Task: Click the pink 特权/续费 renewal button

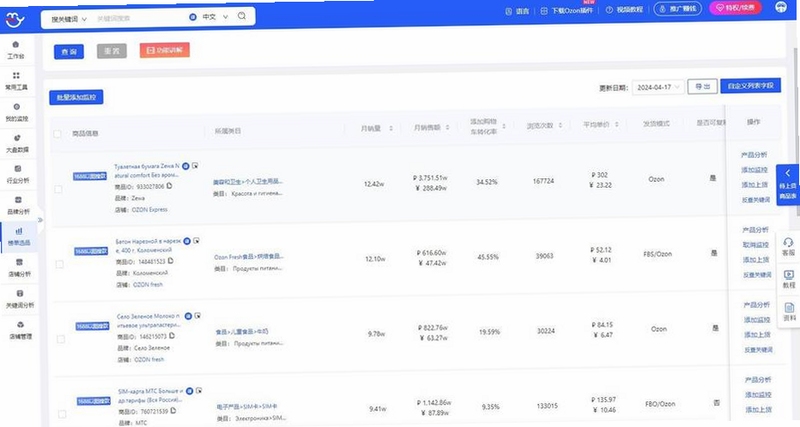Action: [x=735, y=8]
